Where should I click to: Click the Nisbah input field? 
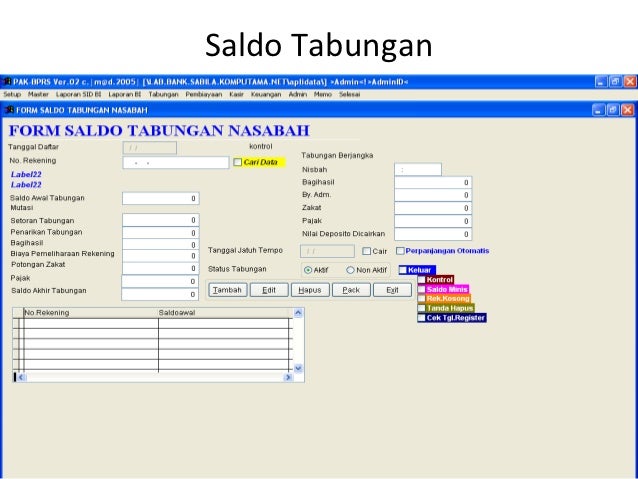418,169
